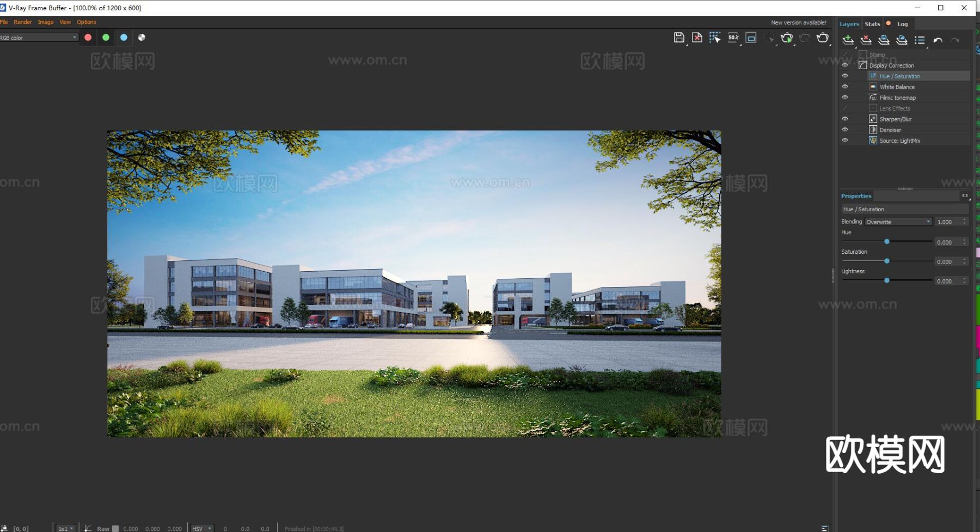Screen dimensions: 980x532
Task: Hide the Display Correction layer
Action: click(x=845, y=65)
